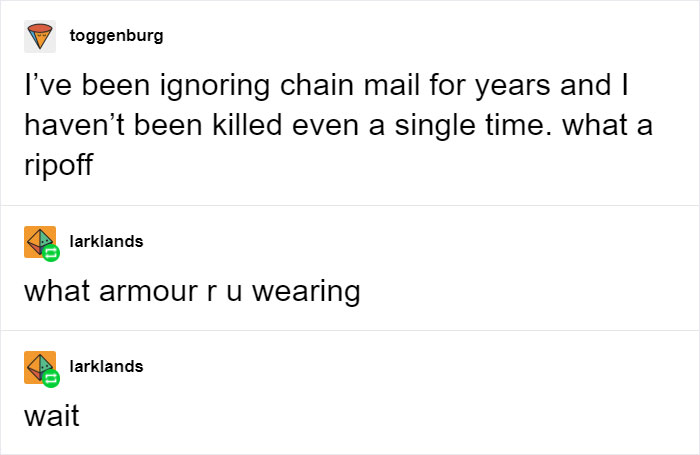Click toggenburg's pizza slice avatar
The image size is (700, 455).
40,38
